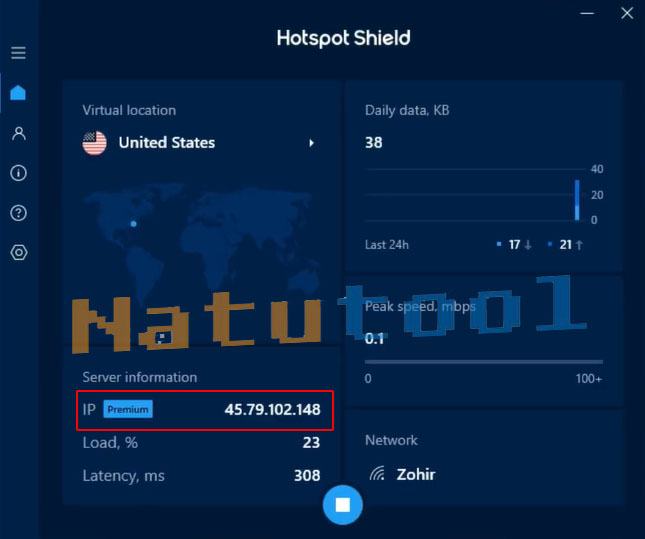Open the info (i) sidebar icon

pos(19,173)
